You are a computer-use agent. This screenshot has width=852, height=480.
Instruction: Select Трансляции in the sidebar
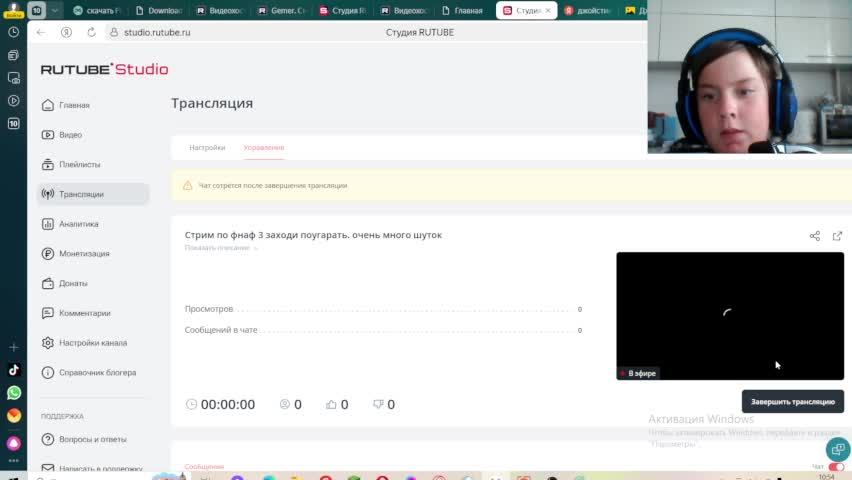coord(93,194)
